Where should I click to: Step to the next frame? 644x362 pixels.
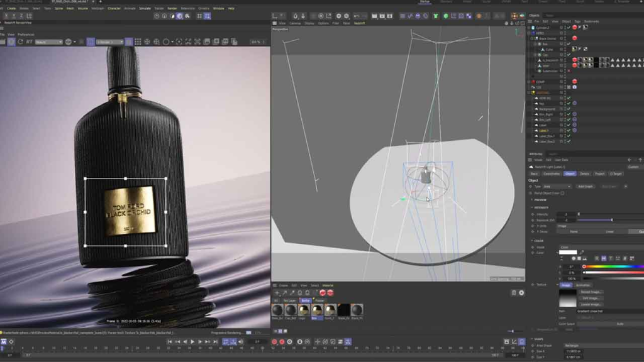tap(200, 341)
